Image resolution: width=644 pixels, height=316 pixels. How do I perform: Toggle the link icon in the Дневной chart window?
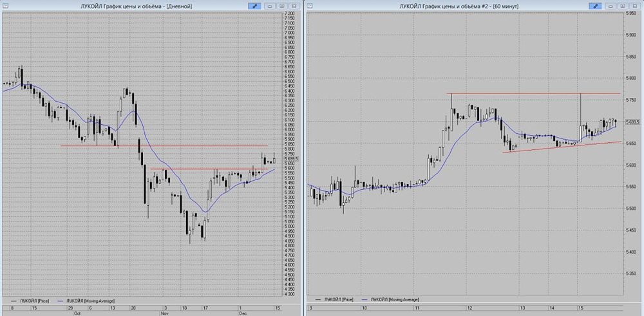[x=254, y=6]
